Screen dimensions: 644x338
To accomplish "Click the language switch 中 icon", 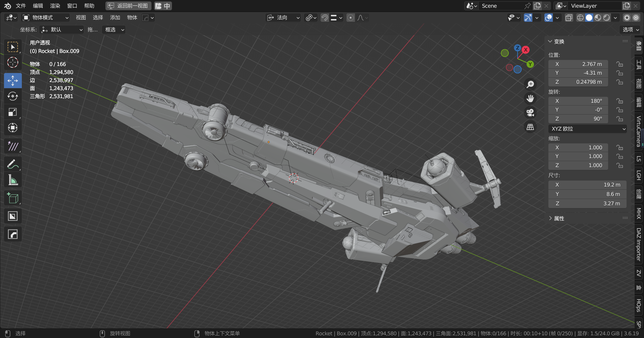I will [x=167, y=6].
